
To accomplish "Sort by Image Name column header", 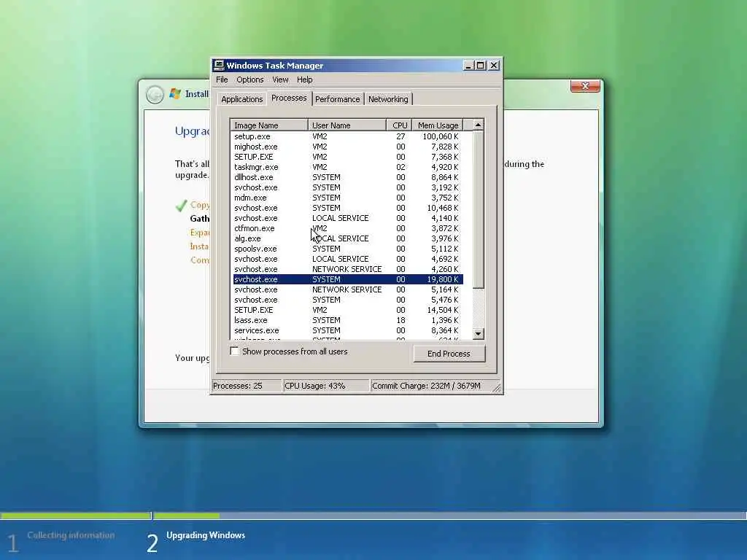I will click(269, 125).
